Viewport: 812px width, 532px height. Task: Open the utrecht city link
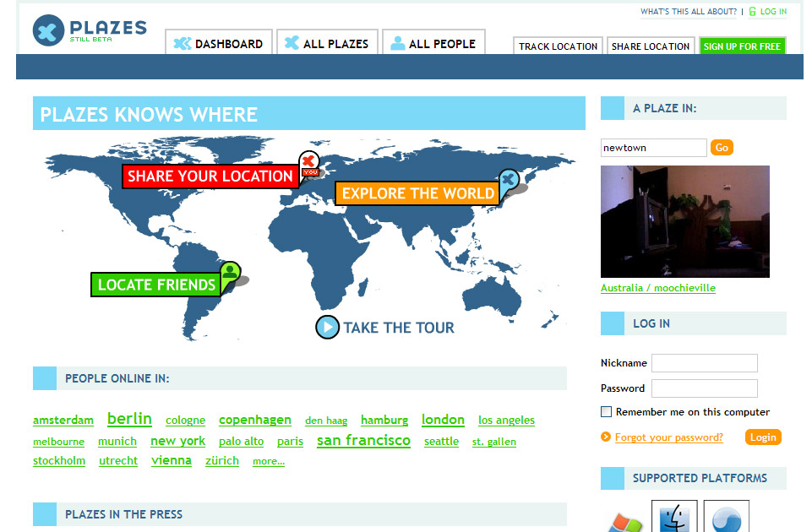pyautogui.click(x=118, y=460)
